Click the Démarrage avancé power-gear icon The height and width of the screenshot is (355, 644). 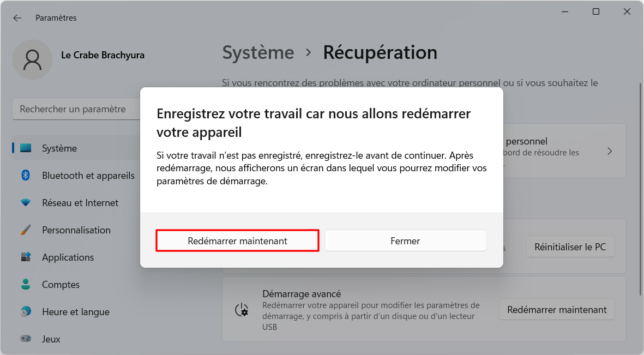point(242,310)
